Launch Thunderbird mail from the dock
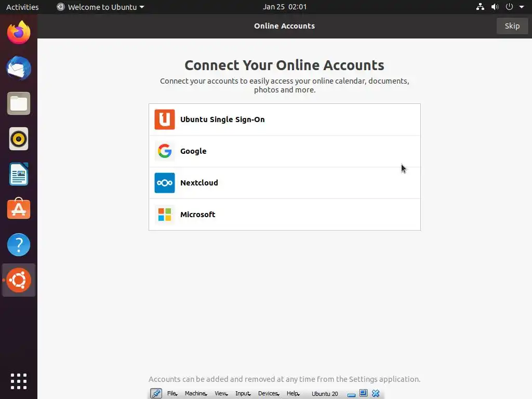Screen dimensions: 532x399 [x=19, y=68]
